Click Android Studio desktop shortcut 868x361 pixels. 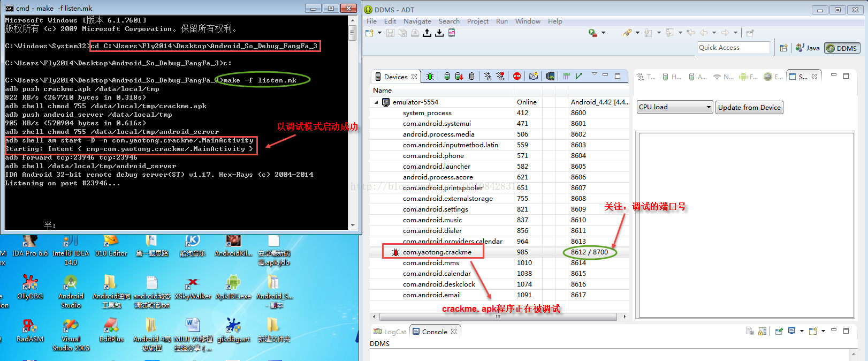coord(71,291)
